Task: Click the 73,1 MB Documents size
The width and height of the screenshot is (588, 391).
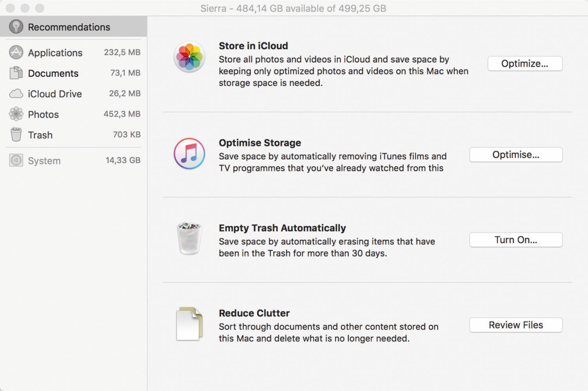Action: click(x=125, y=73)
